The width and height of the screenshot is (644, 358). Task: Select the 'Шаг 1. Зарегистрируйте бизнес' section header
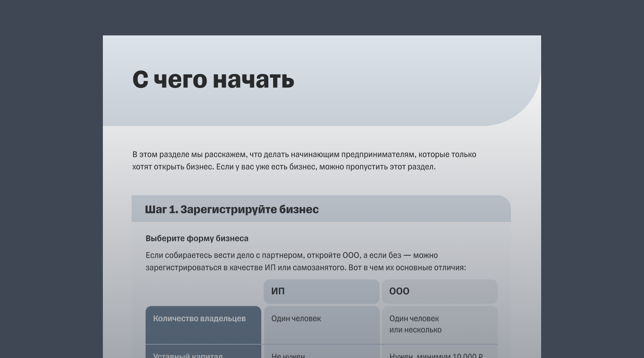(321, 209)
